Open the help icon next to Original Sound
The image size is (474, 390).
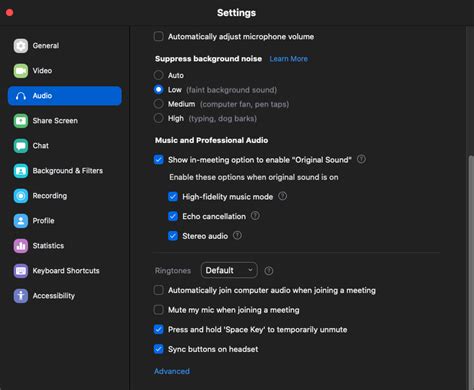tap(361, 159)
